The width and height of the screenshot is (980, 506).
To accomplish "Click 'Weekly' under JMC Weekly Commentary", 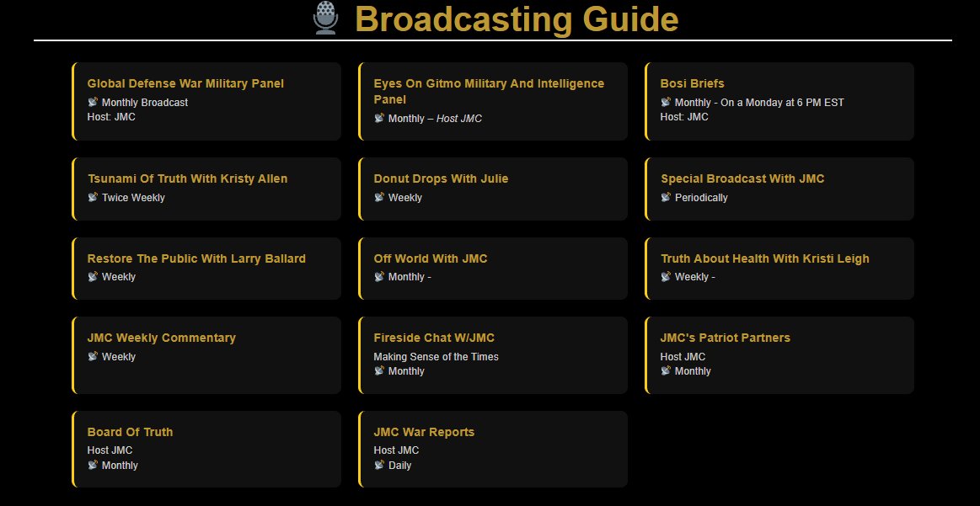I will pos(119,357).
